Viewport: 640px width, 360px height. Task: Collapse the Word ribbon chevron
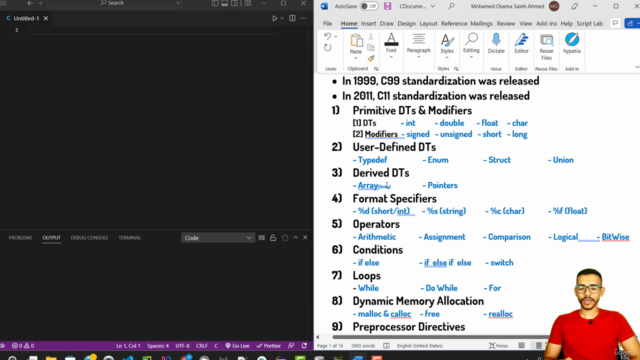point(637,67)
